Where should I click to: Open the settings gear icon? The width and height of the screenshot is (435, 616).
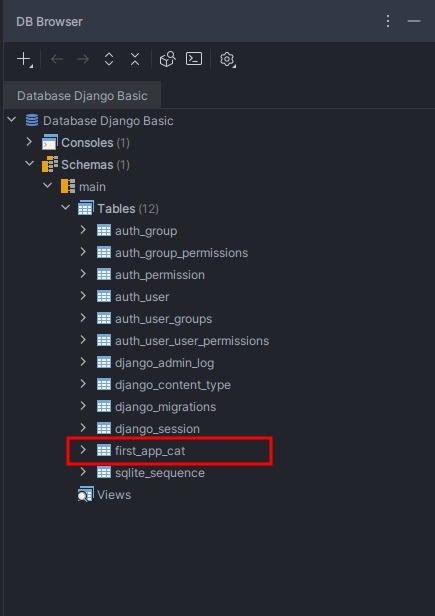pos(227,59)
